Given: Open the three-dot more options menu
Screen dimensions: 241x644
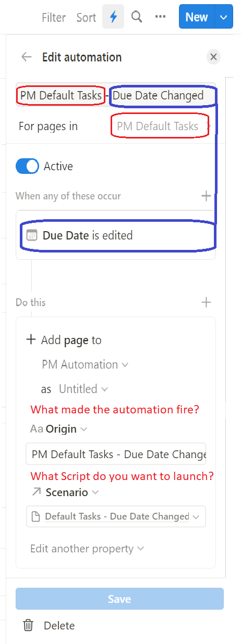Looking at the screenshot, I should click(x=160, y=17).
